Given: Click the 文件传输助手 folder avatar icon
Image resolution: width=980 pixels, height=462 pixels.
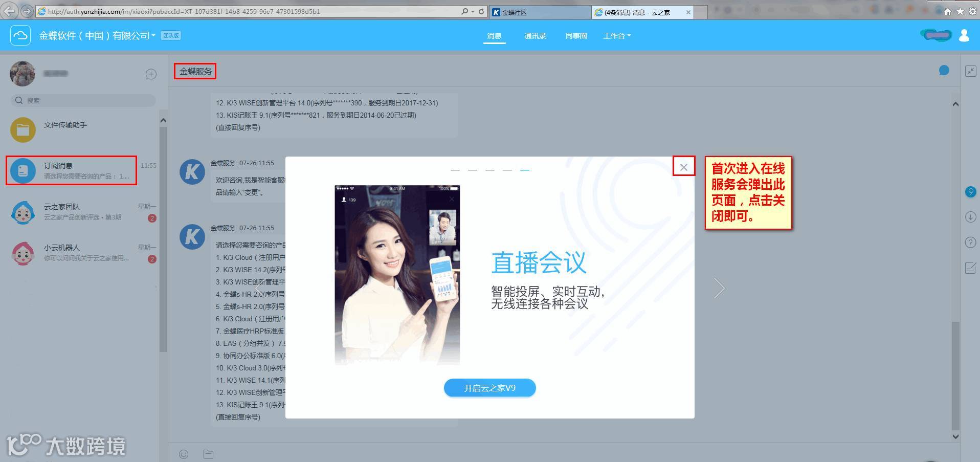Looking at the screenshot, I should click(x=23, y=130).
